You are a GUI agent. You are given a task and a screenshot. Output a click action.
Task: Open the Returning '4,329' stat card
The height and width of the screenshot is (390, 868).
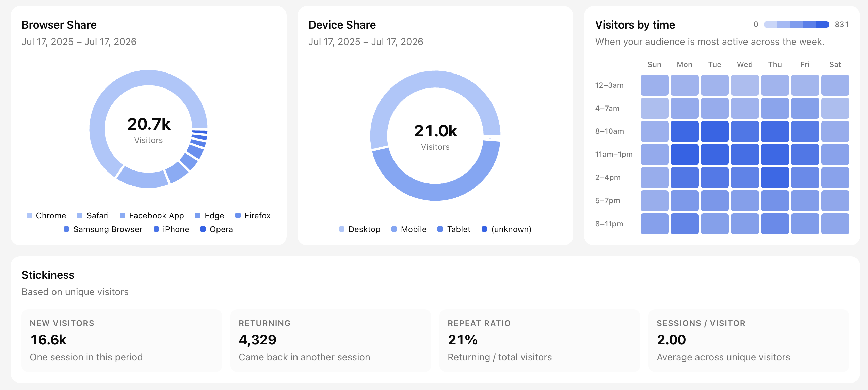click(331, 341)
